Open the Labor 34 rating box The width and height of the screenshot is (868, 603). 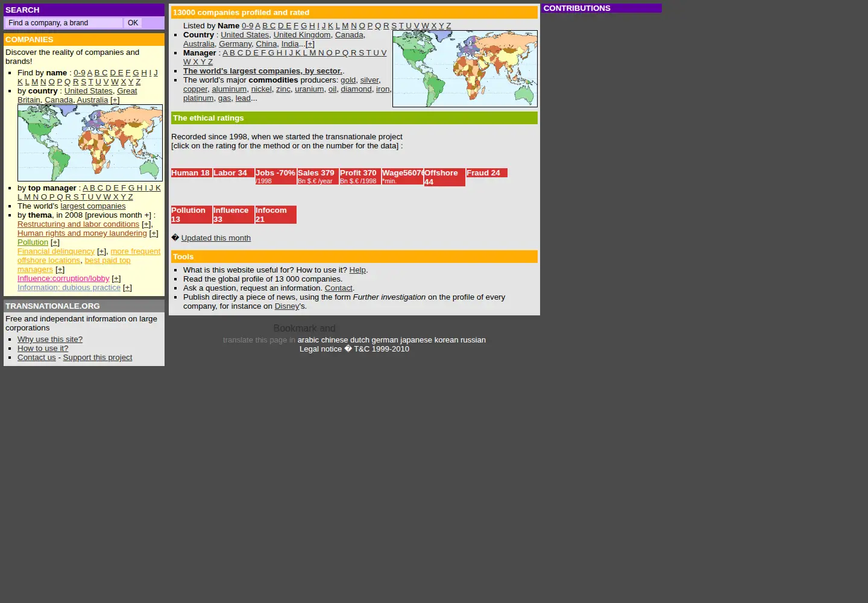(x=233, y=173)
